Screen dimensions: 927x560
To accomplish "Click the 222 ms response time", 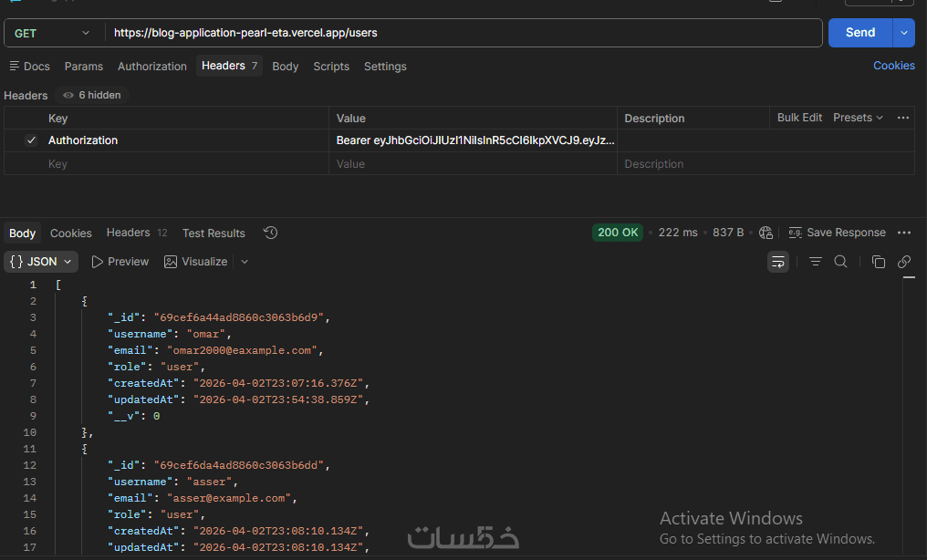I will (x=678, y=233).
